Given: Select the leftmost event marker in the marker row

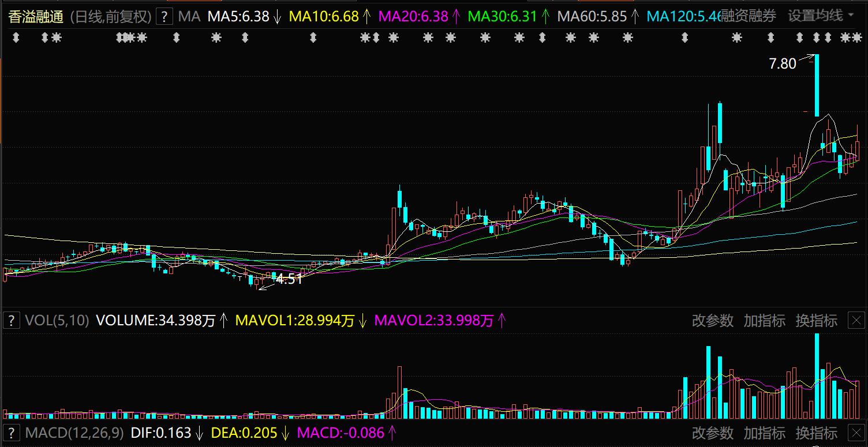Looking at the screenshot, I should 16,38.
